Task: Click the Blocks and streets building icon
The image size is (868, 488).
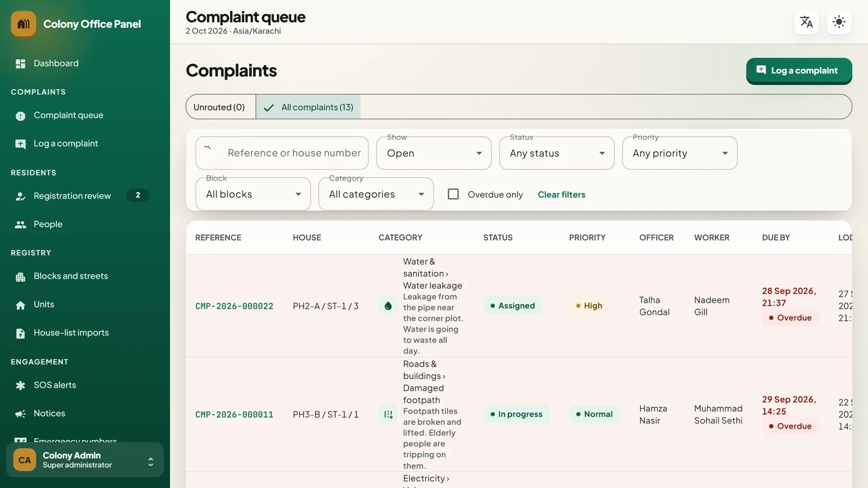Action: point(21,277)
